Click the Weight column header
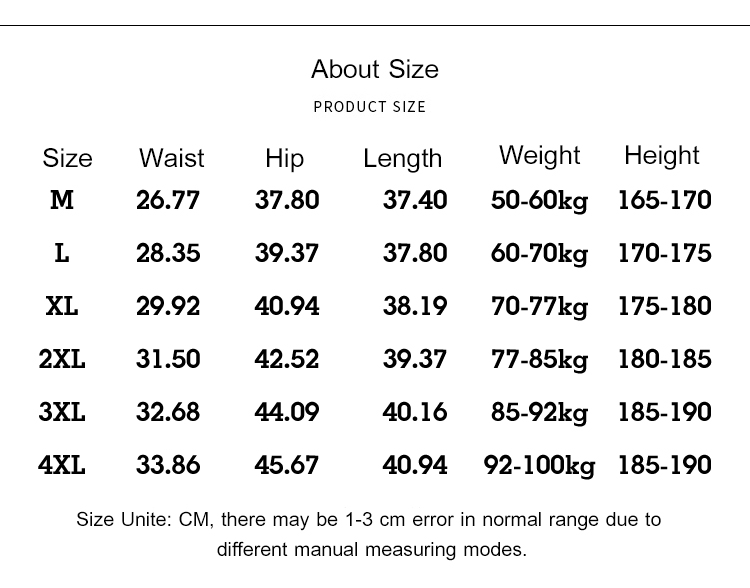The height and width of the screenshot is (588, 750). (539, 155)
